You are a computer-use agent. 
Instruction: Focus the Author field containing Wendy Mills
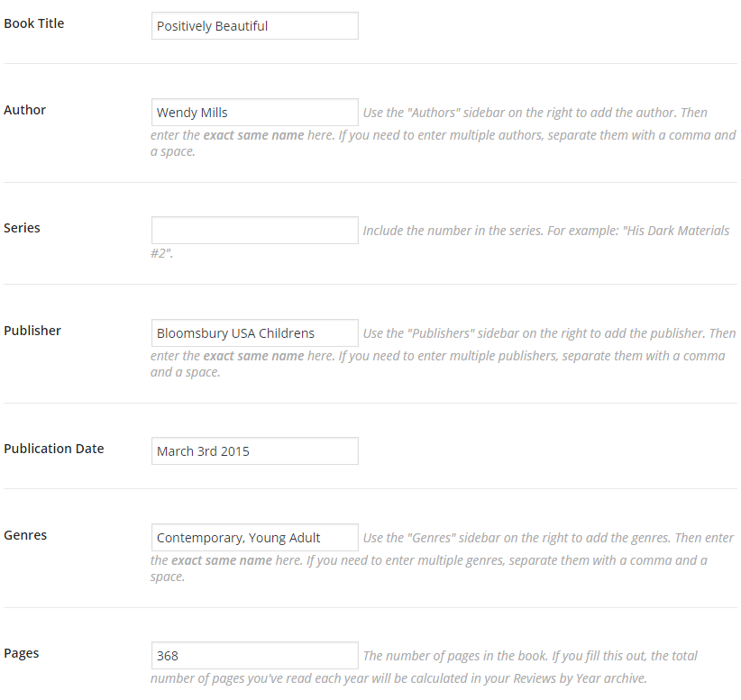[255, 113]
